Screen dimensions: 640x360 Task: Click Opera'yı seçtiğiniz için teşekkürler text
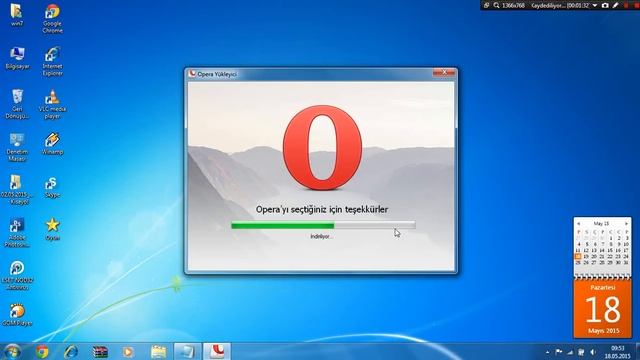point(322,209)
